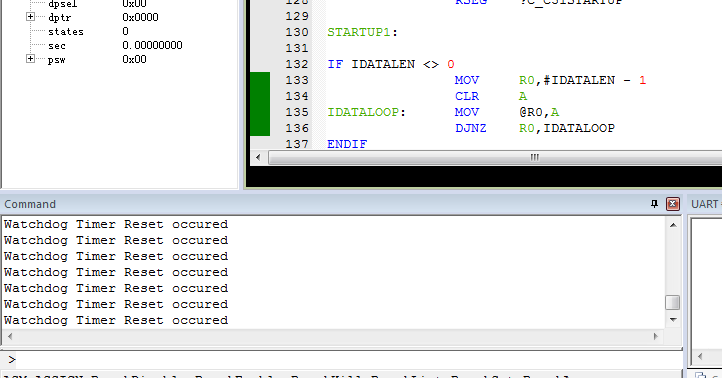The width and height of the screenshot is (722, 378).
Task: Click the Command scrollbar up arrow
Action: [673, 225]
